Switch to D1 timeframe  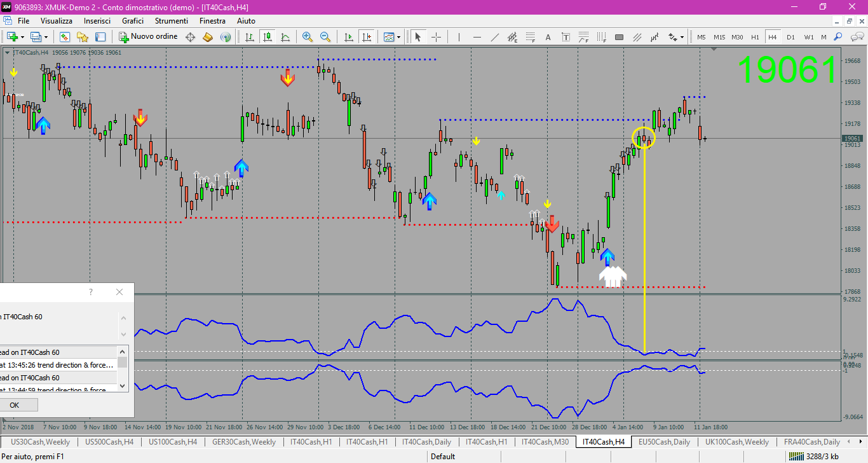790,37
